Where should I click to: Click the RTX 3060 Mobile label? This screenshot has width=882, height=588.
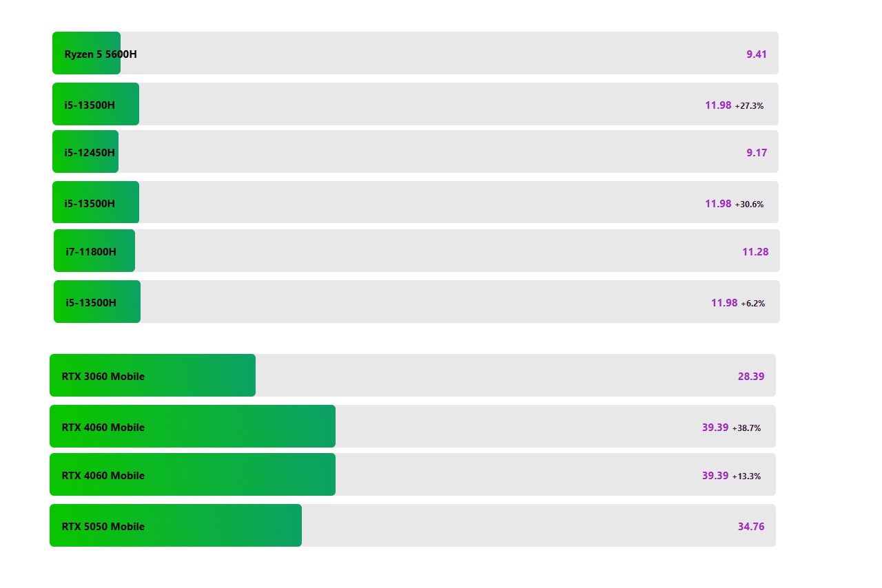[x=103, y=376]
